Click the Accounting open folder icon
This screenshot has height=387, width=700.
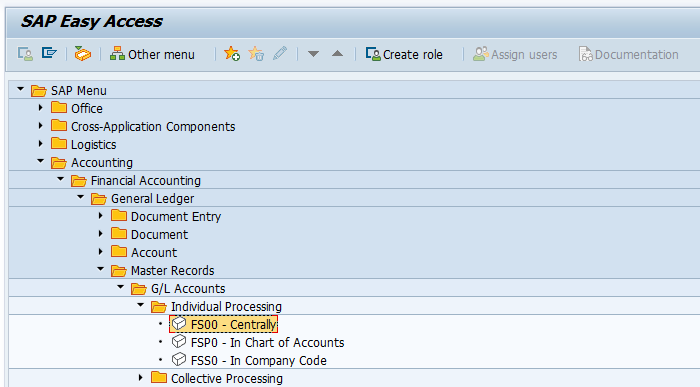(x=58, y=162)
